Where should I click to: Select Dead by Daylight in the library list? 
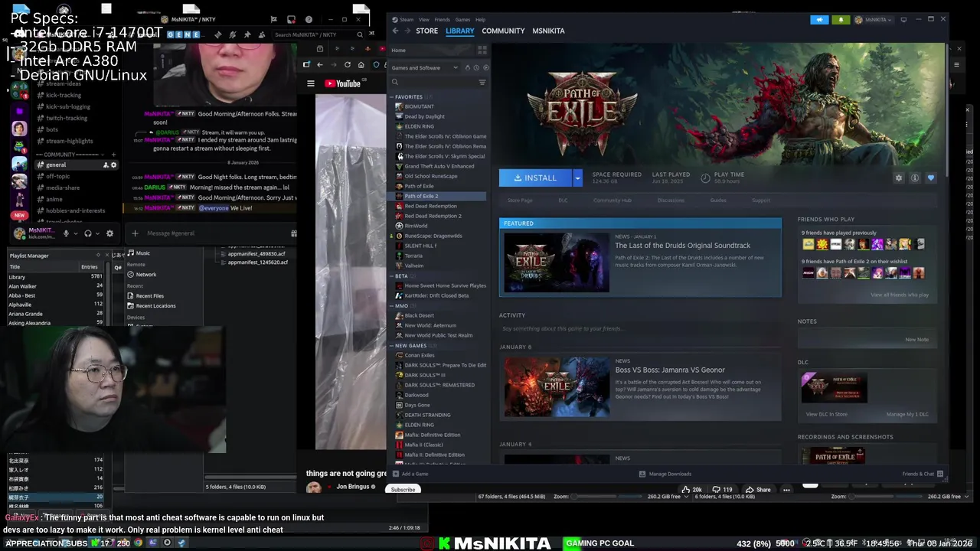coord(424,116)
